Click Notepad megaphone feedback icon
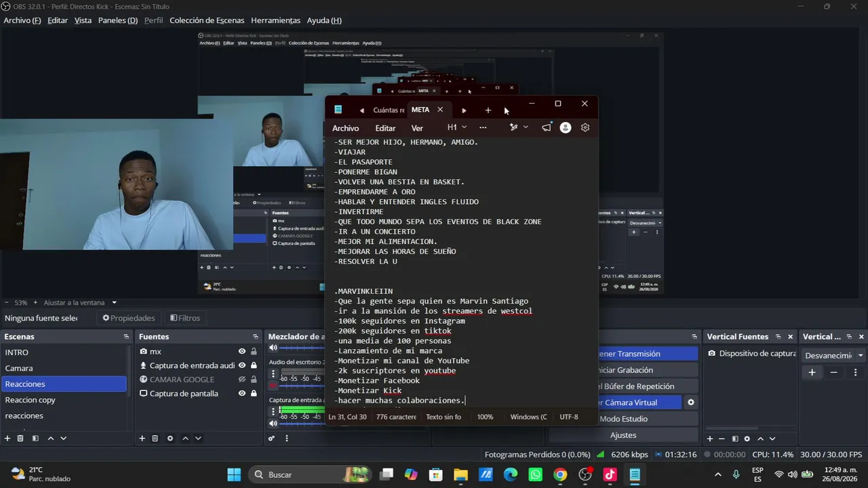868x488 pixels. (x=546, y=127)
